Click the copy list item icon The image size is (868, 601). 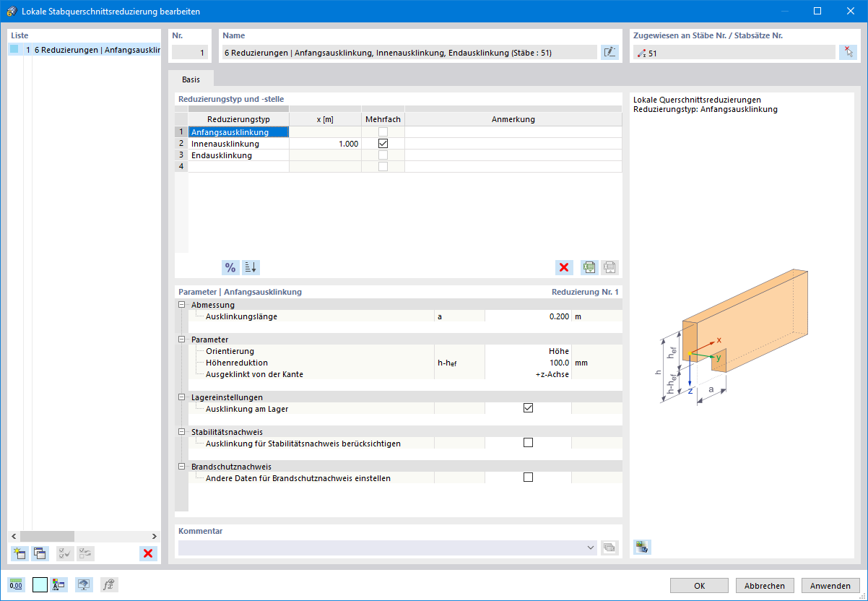pos(40,553)
